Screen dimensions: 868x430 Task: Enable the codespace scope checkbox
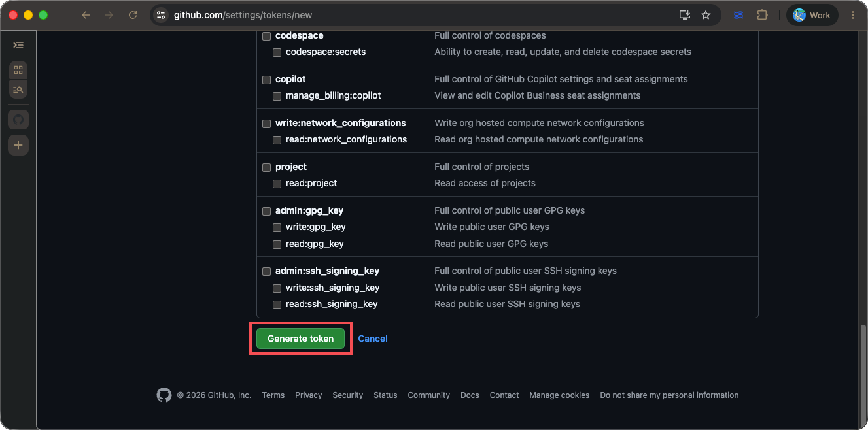(266, 36)
